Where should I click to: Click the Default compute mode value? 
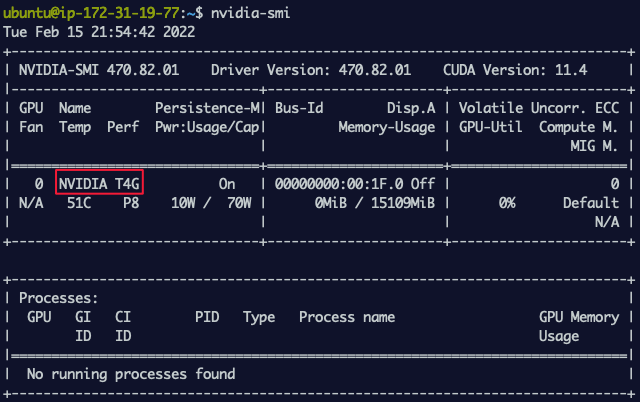click(x=591, y=203)
